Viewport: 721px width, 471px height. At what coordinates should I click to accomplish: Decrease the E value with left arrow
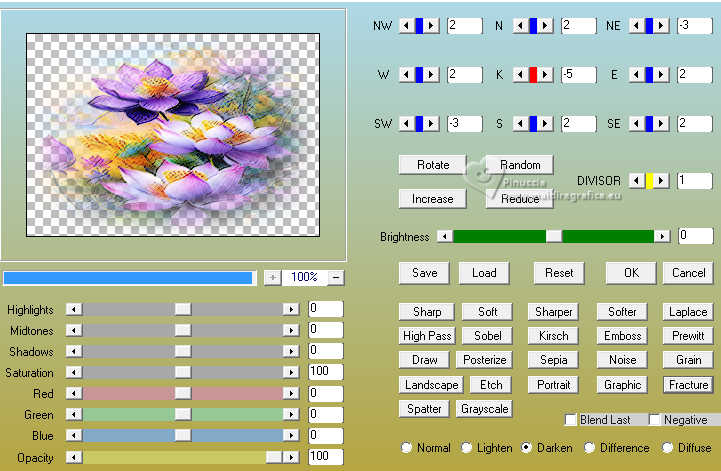(637, 74)
